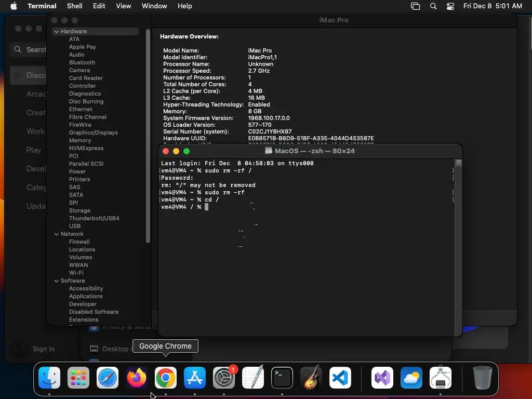Open the View menu

(124, 6)
